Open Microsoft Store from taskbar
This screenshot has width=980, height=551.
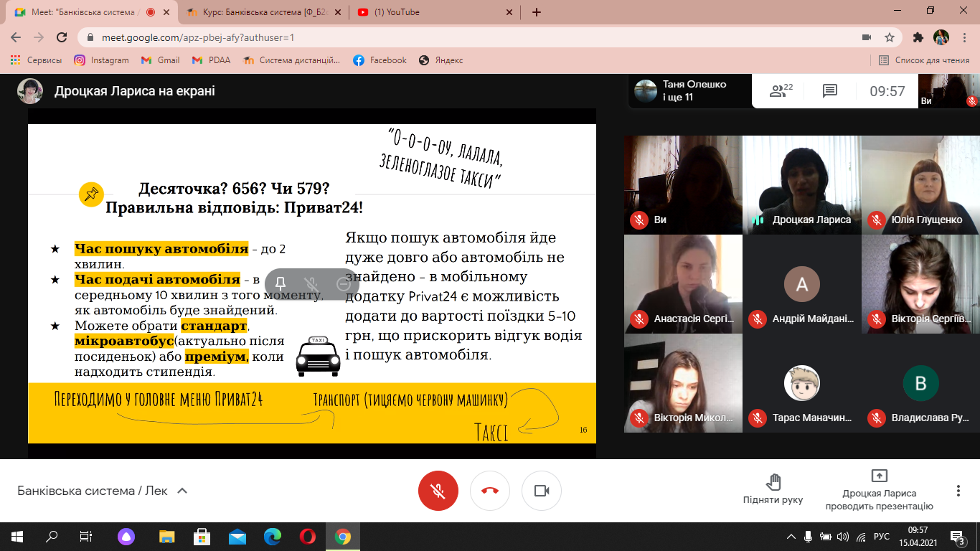coord(202,536)
